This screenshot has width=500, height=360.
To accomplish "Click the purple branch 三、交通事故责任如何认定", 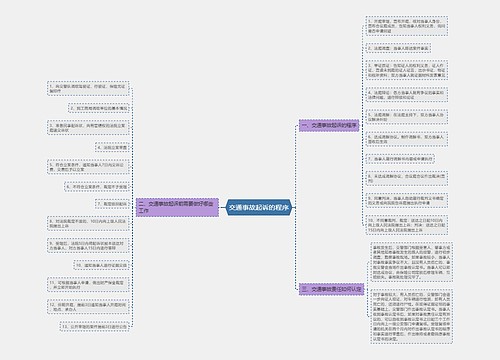I will coord(331,289).
